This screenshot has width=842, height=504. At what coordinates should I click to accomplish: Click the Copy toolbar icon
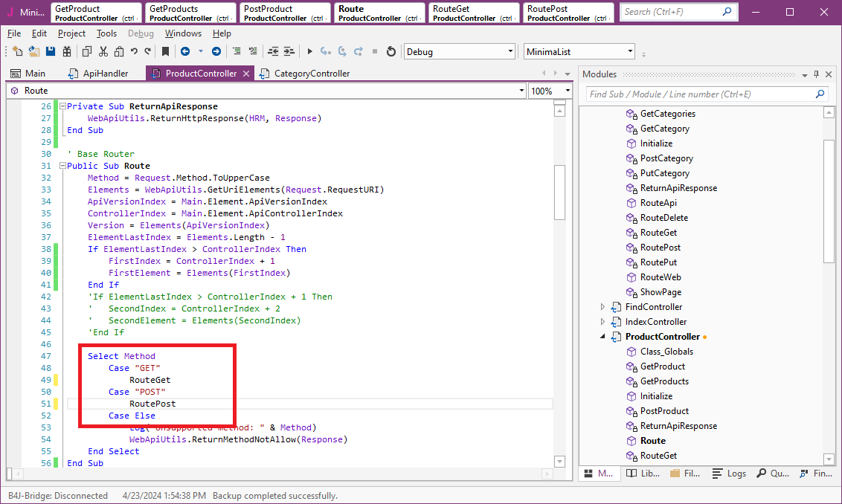point(86,51)
